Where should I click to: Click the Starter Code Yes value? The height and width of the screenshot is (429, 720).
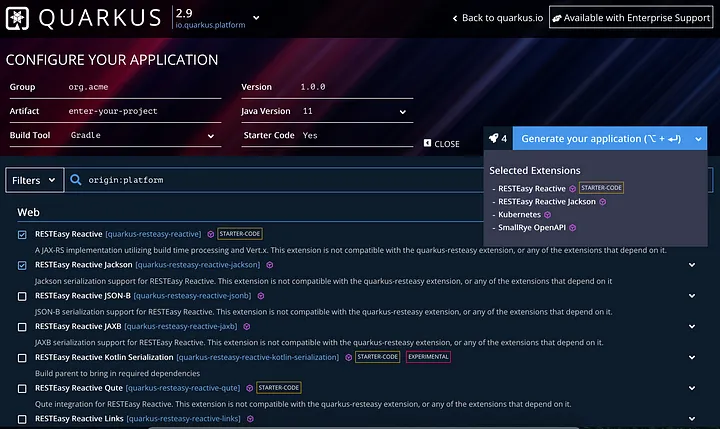tap(310, 135)
